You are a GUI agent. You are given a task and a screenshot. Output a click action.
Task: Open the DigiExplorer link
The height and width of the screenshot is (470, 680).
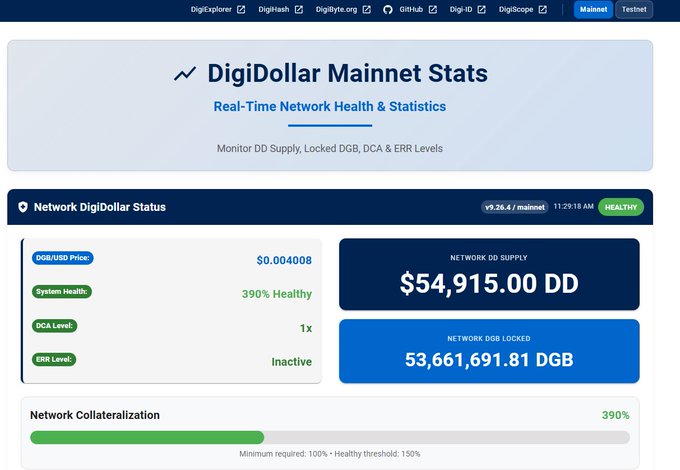[x=211, y=9]
